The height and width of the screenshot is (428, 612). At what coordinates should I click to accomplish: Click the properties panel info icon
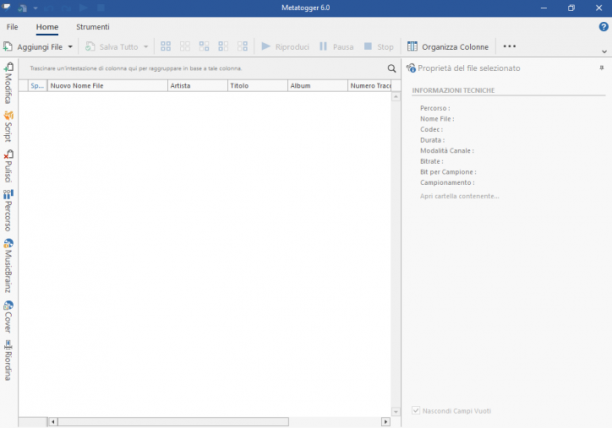click(x=411, y=68)
